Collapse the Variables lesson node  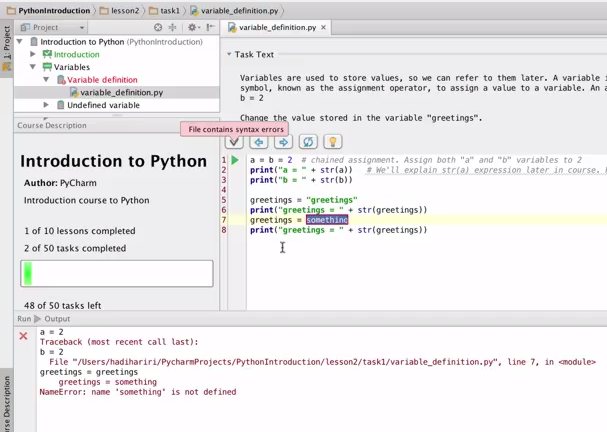pyautogui.click(x=33, y=67)
